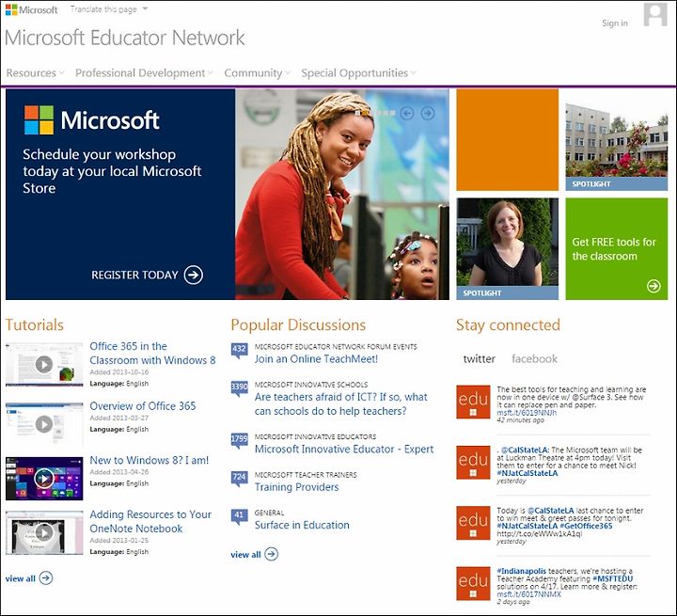Click the Microsoft logo at top left
The image size is (677, 616).
click(x=32, y=9)
